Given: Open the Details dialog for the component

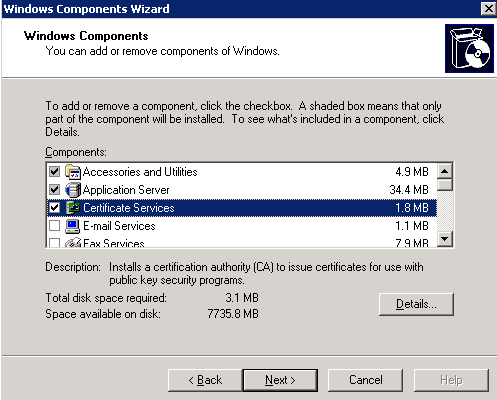Looking at the screenshot, I should (416, 304).
